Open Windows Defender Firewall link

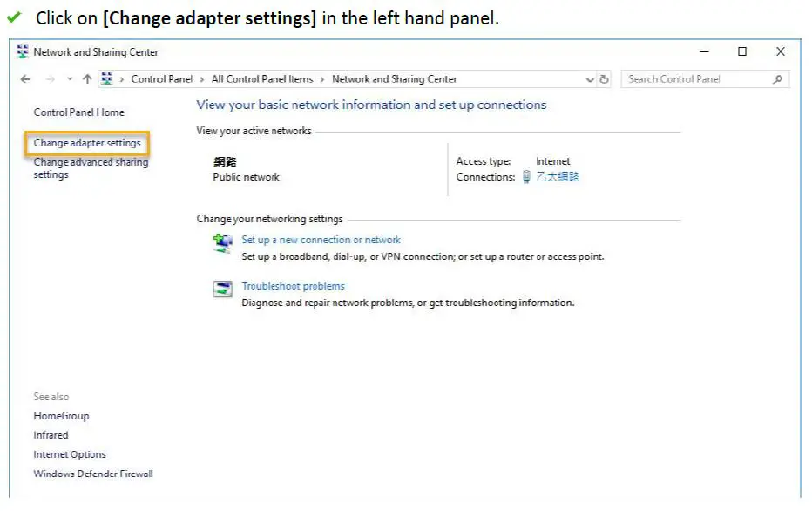point(93,474)
